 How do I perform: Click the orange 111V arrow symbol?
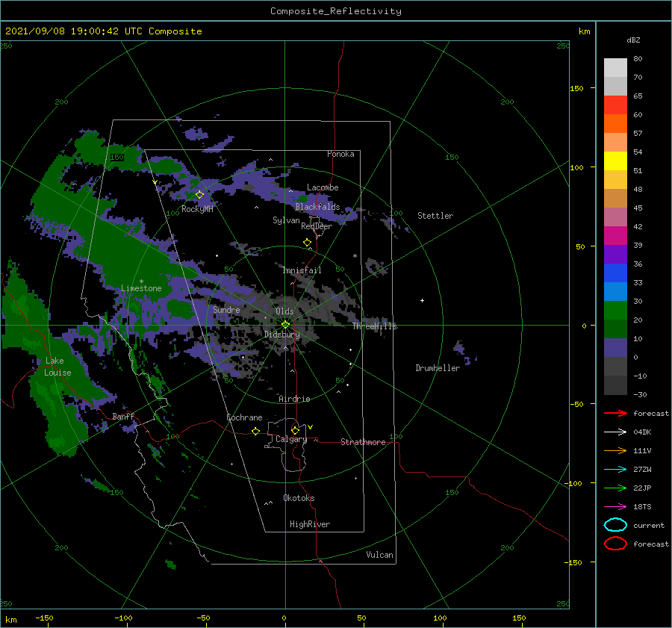(x=615, y=450)
